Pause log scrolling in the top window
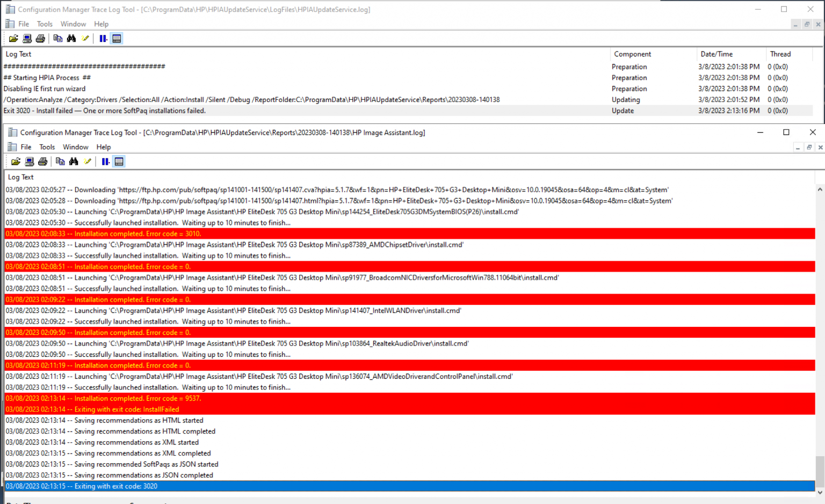 [x=103, y=38]
